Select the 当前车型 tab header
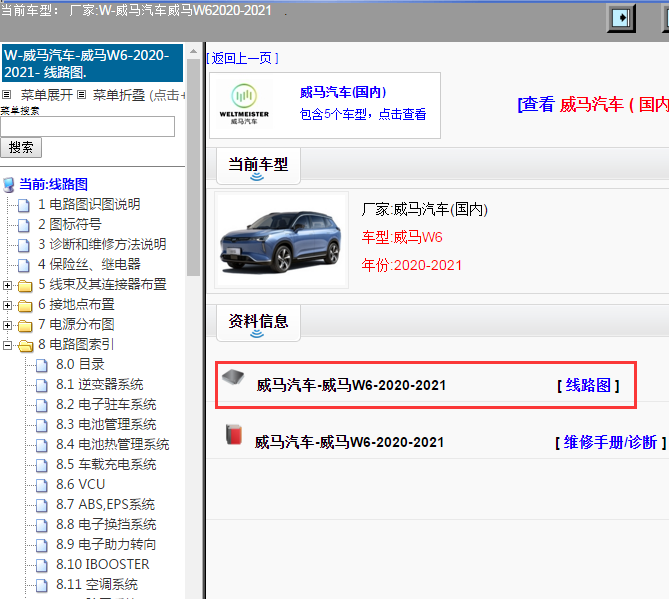This screenshot has width=669, height=599. pyautogui.click(x=258, y=165)
